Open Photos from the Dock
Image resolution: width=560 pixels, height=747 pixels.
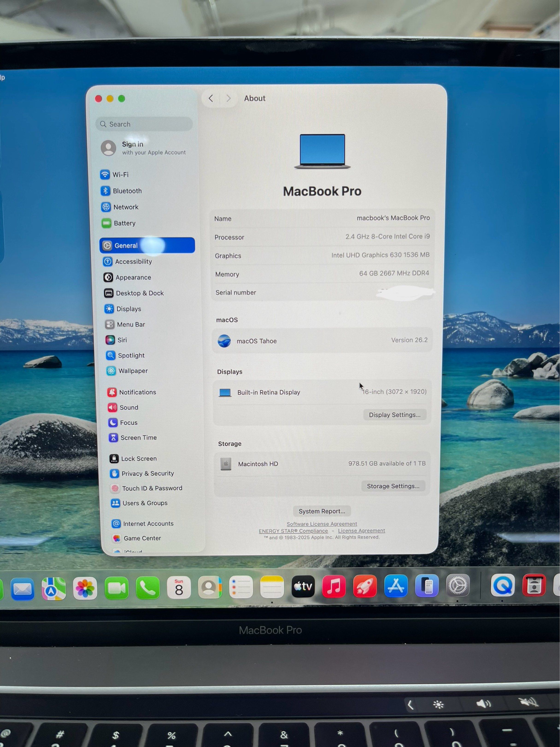click(85, 589)
